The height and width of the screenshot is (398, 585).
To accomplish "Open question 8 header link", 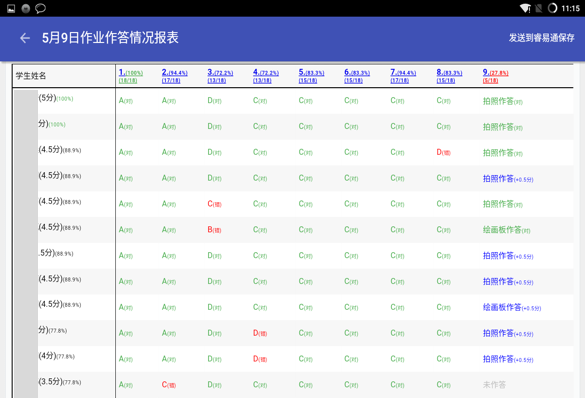I will coord(449,76).
